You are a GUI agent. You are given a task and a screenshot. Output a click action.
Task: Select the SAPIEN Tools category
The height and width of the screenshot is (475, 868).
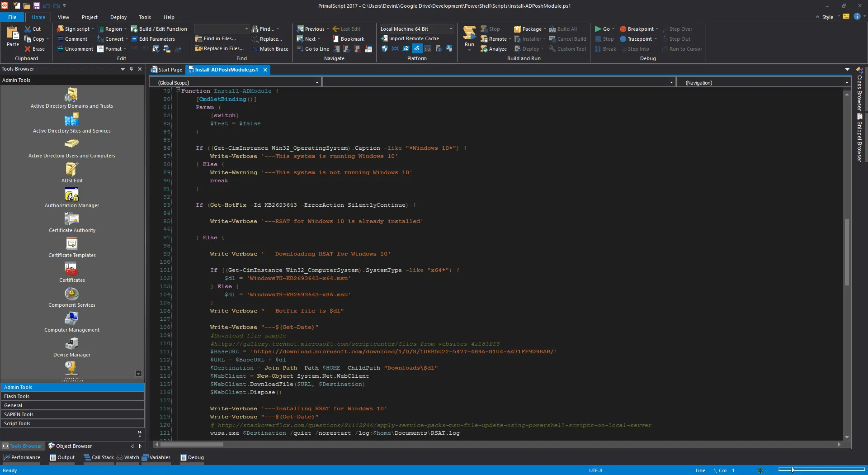tap(72, 414)
